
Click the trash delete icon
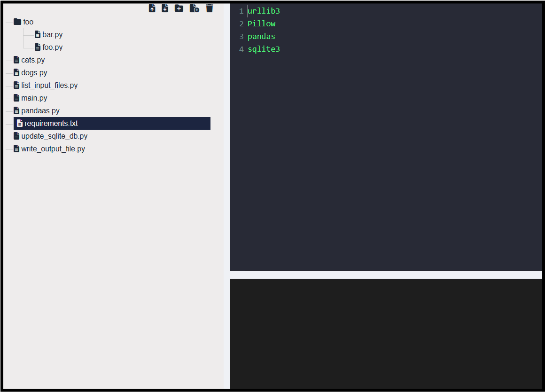(210, 8)
